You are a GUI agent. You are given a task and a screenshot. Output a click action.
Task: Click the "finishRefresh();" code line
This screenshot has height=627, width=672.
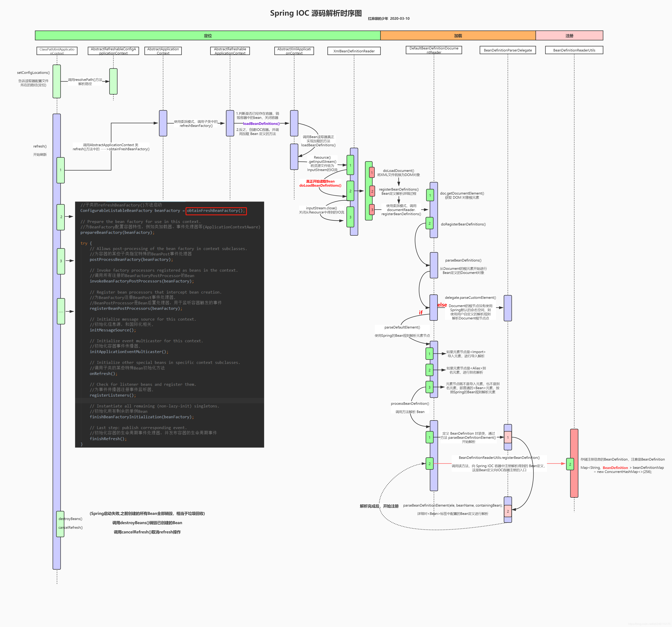(x=108, y=439)
